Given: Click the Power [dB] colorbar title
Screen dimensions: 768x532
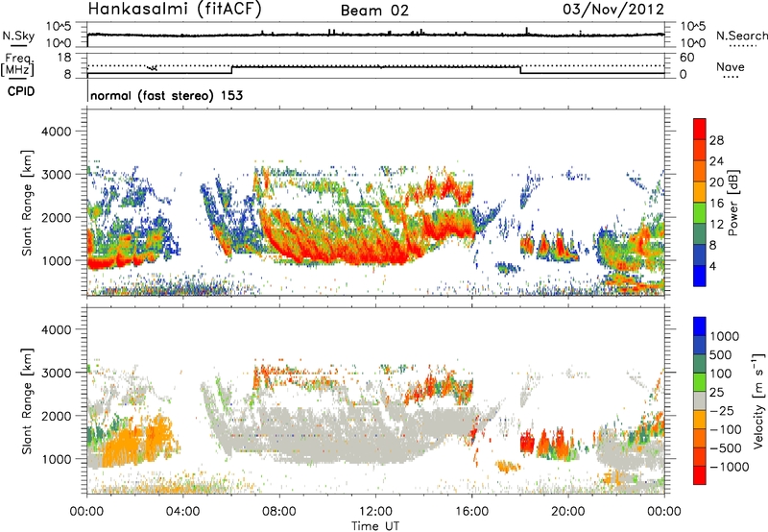Looking at the screenshot, I should (x=732, y=203).
